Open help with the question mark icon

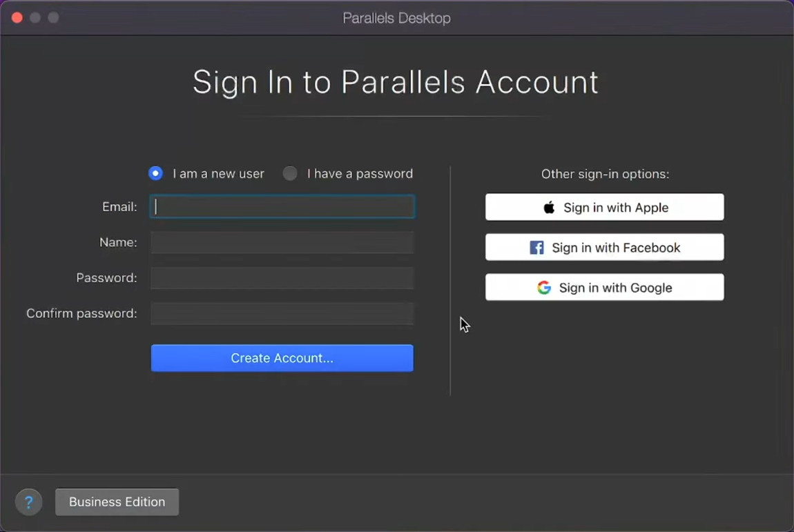point(28,502)
